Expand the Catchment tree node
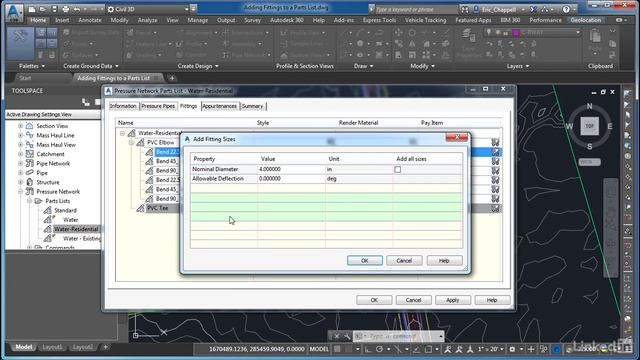 tap(20, 154)
